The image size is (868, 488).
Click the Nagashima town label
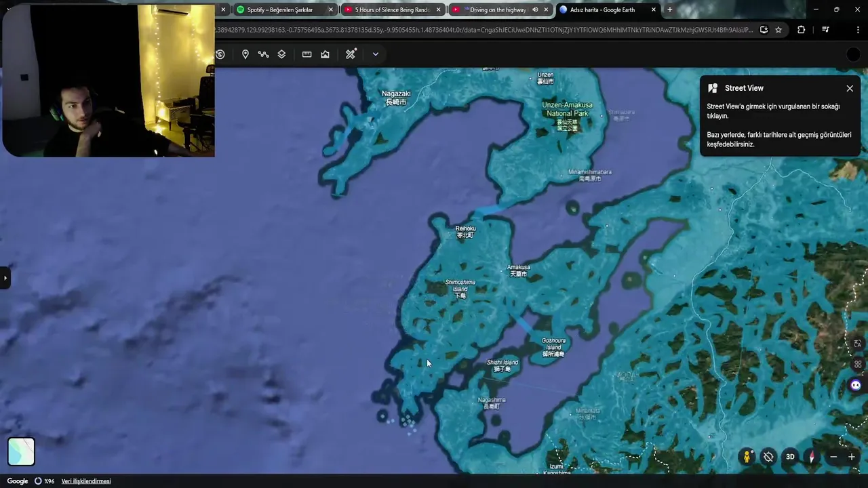[492, 403]
